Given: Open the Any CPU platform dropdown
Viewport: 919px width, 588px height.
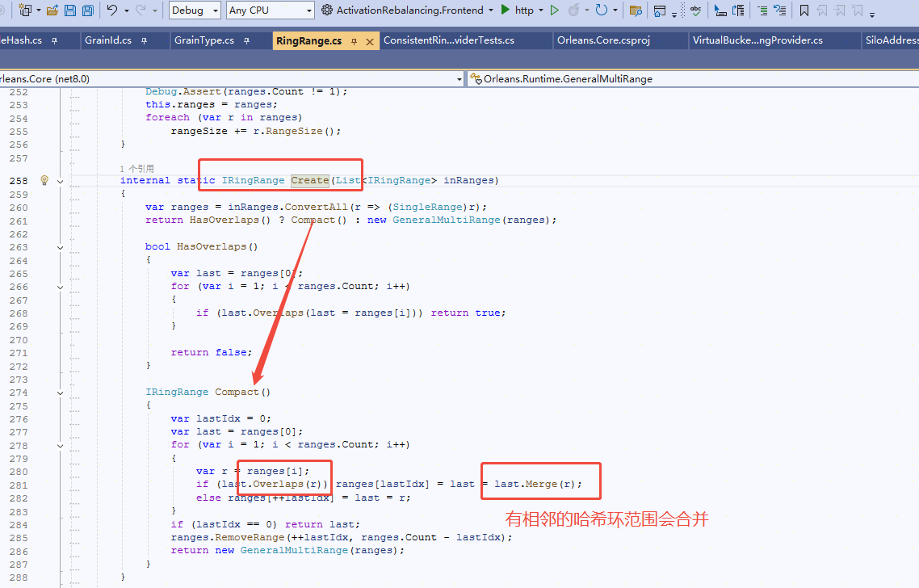Looking at the screenshot, I should pyautogui.click(x=271, y=10).
